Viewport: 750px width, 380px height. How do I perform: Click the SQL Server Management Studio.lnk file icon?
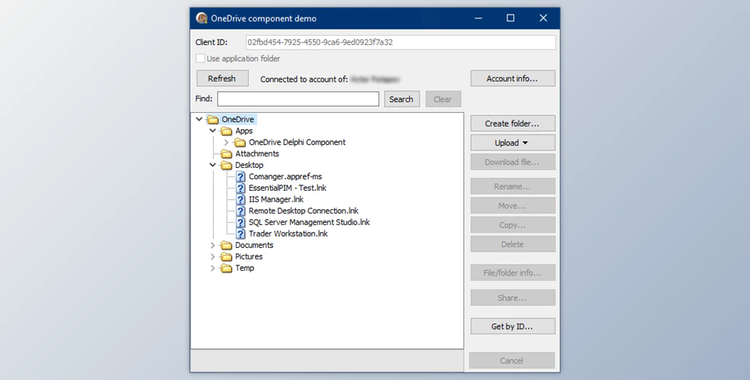(241, 223)
